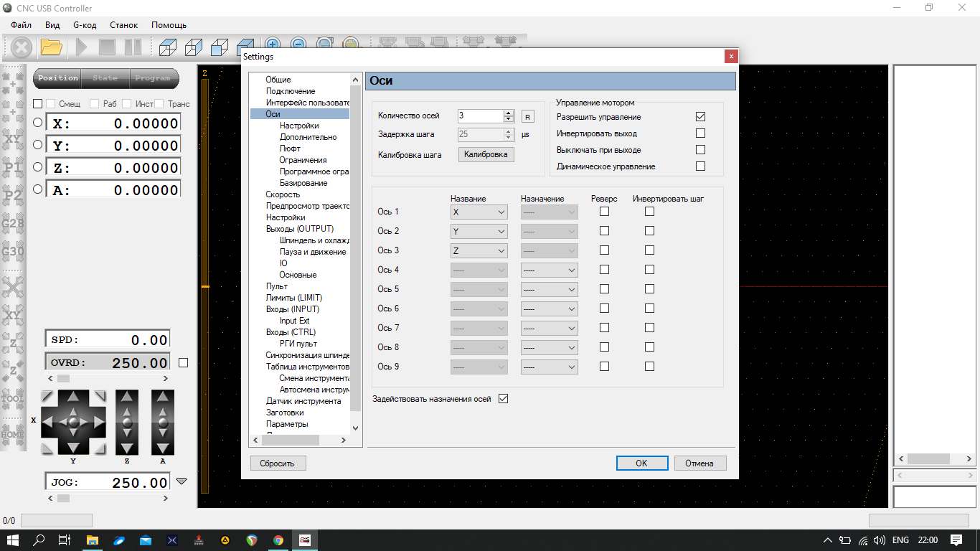Screen dimensions: 980x551
Task: Click the G28 icon in sidebar
Action: [13, 224]
